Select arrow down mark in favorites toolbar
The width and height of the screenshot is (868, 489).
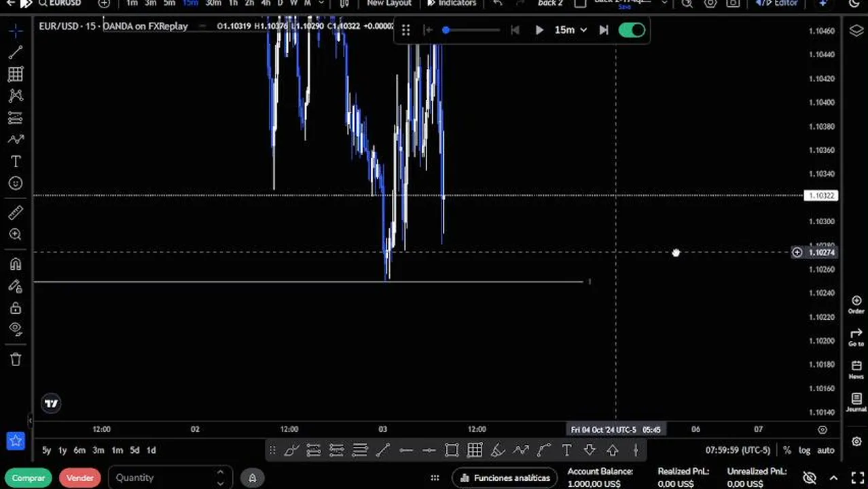(x=590, y=450)
